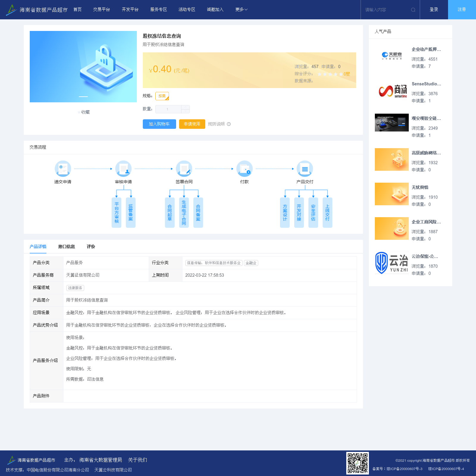Viewport: 476px width, 476px height.
Task: Decrease quantity with down stepper
Action: (x=186, y=111)
